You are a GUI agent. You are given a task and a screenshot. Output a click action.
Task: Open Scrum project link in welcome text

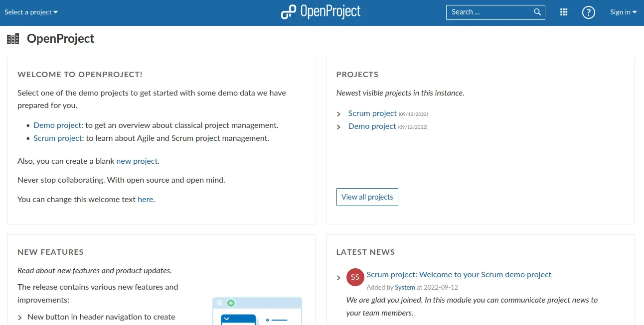(x=57, y=138)
